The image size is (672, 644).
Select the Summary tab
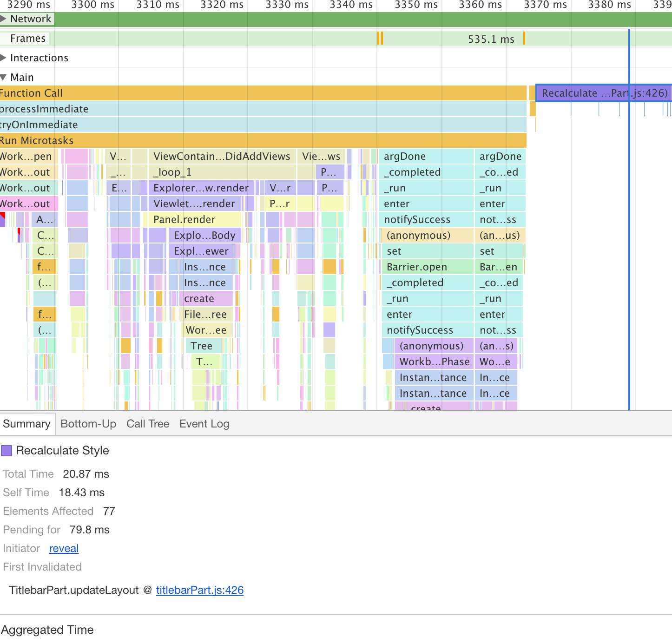pos(27,424)
